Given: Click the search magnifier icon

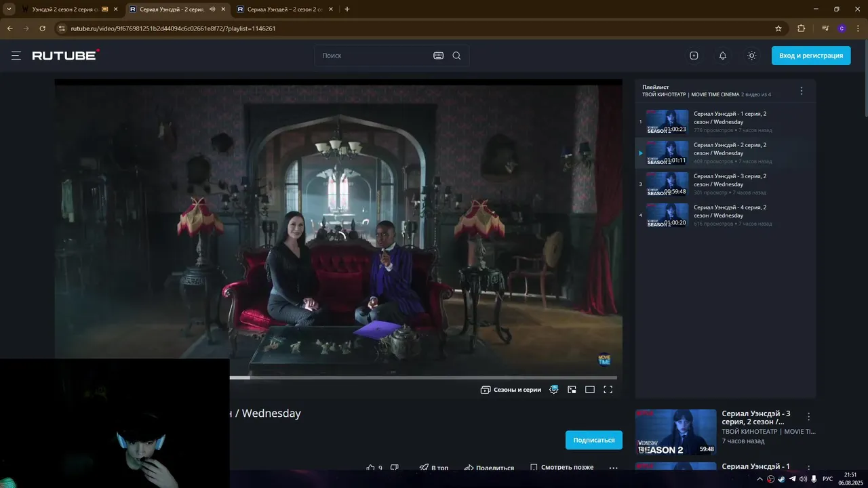Looking at the screenshot, I should click(x=456, y=56).
